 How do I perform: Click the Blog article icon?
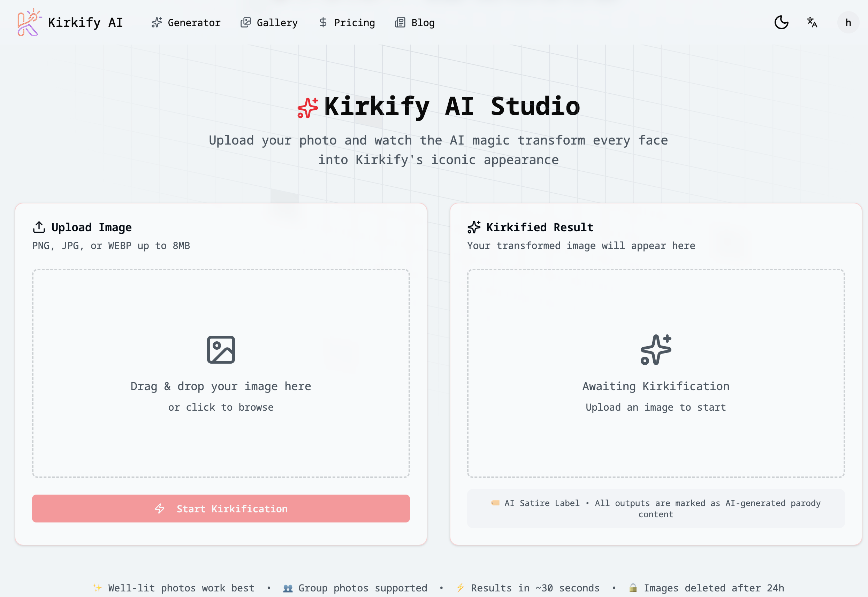[x=400, y=22]
